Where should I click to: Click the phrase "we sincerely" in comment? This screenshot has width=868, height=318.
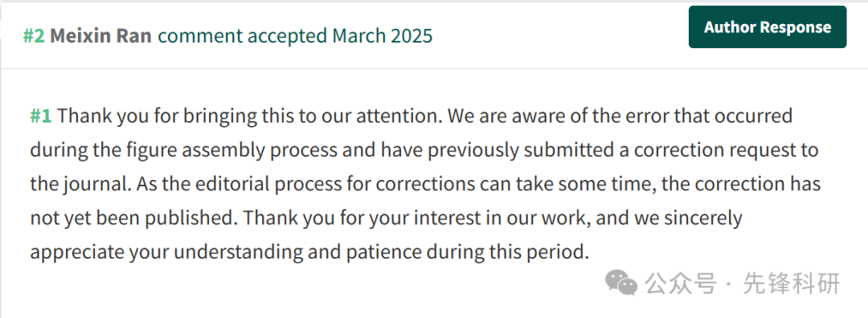[690, 218]
